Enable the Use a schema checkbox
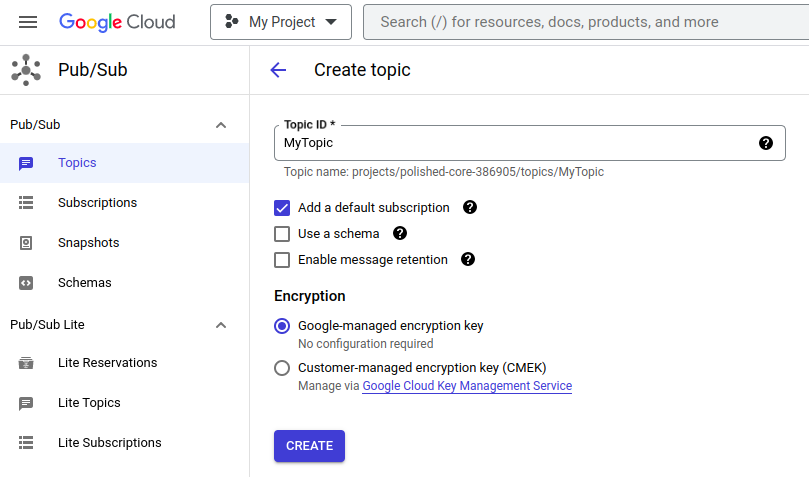The width and height of the screenshot is (809, 477). (282, 234)
